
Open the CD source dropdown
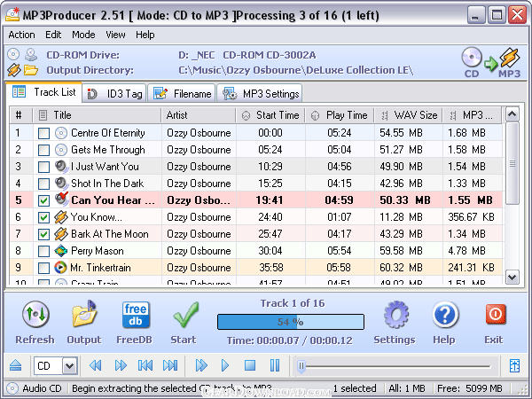coord(69,365)
